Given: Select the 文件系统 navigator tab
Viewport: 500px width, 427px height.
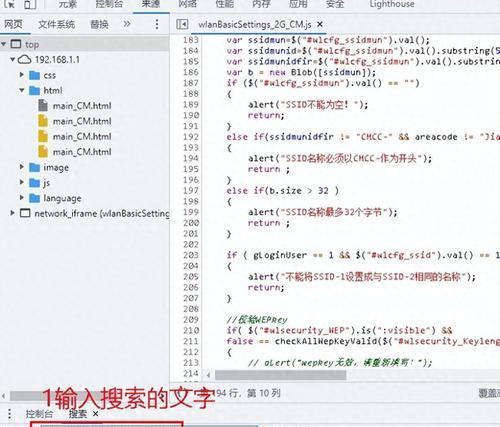Looking at the screenshot, I should tap(56, 24).
